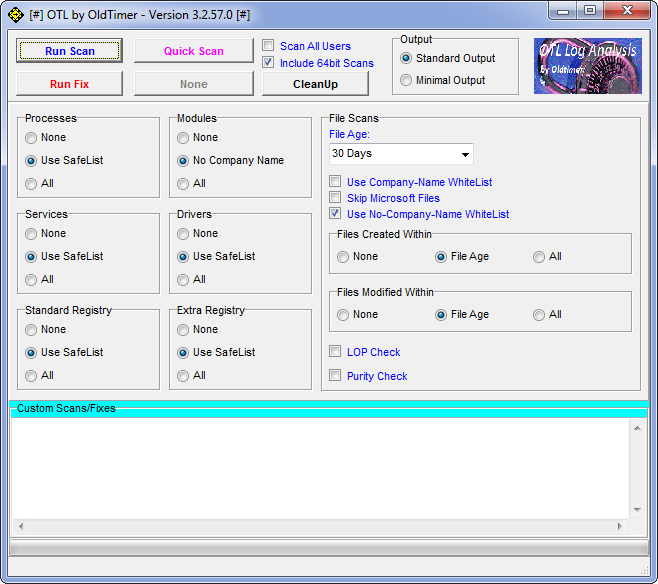The image size is (658, 584).
Task: Start a Quick Scan
Action: [x=194, y=51]
